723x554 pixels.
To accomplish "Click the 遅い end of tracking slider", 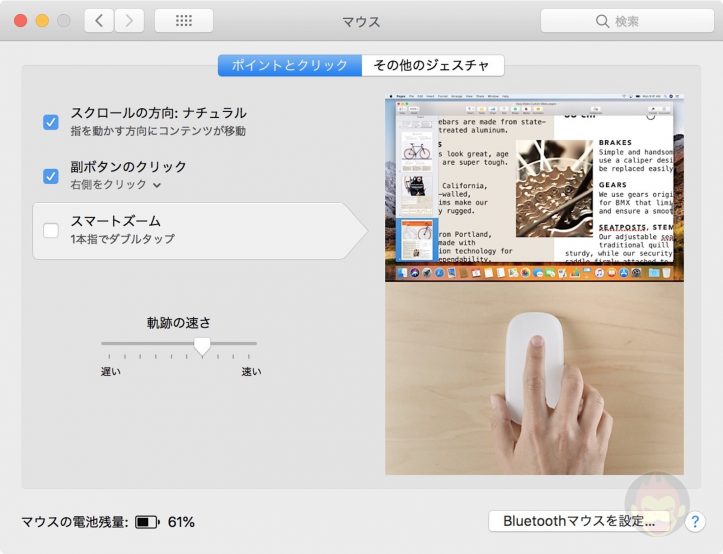I will 103,344.
